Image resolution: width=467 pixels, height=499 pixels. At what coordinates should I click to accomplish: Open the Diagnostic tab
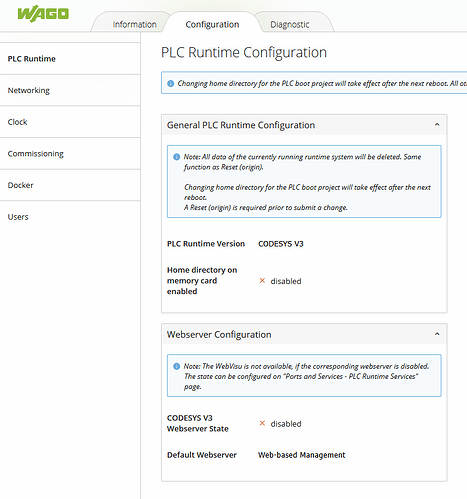click(x=289, y=24)
